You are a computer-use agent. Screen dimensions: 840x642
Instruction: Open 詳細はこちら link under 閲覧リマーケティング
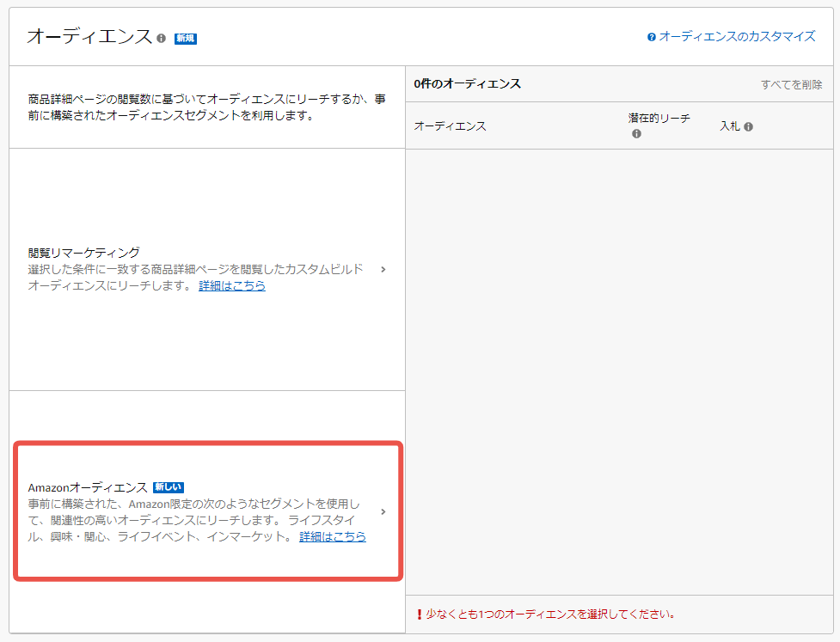(x=232, y=285)
